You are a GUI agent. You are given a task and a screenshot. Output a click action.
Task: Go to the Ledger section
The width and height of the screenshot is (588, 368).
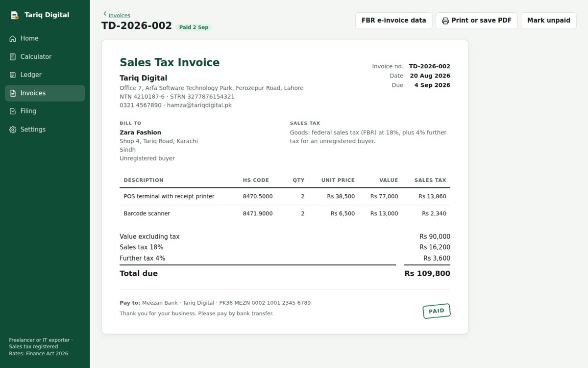pyautogui.click(x=45, y=75)
